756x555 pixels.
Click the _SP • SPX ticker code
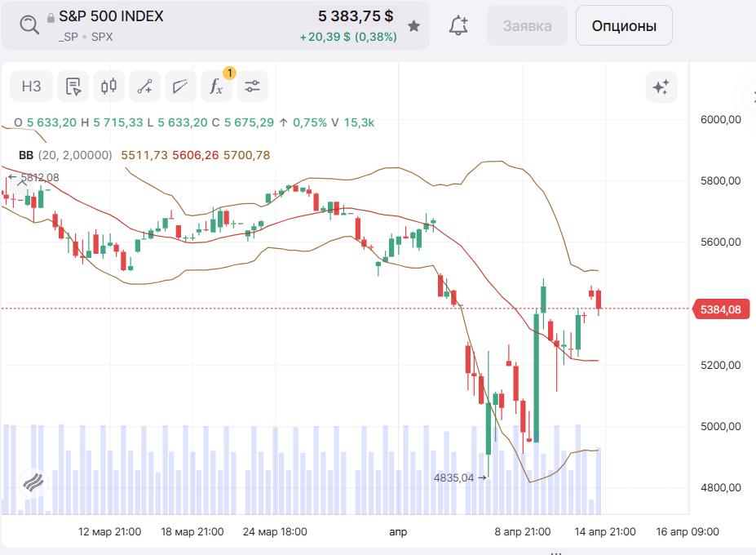click(86, 38)
